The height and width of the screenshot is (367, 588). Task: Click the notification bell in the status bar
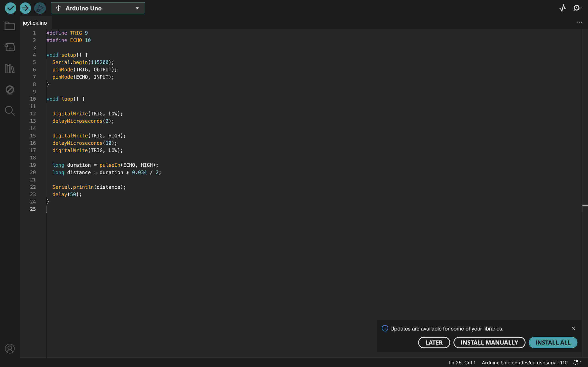pyautogui.click(x=576, y=362)
